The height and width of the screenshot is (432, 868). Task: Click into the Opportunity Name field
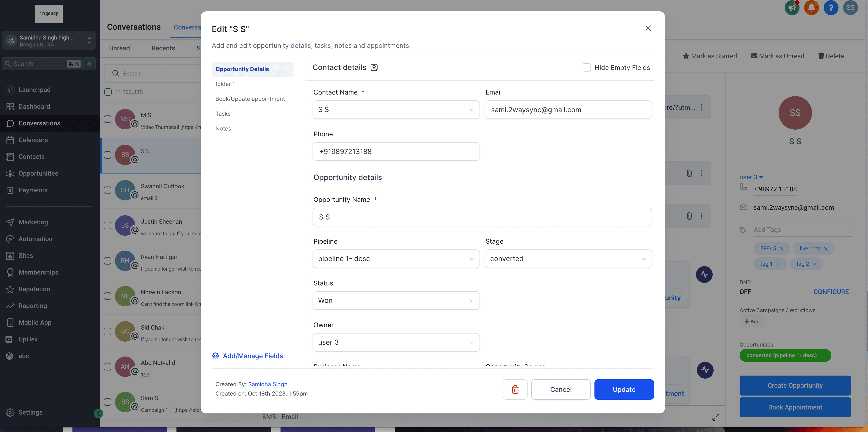(x=482, y=217)
